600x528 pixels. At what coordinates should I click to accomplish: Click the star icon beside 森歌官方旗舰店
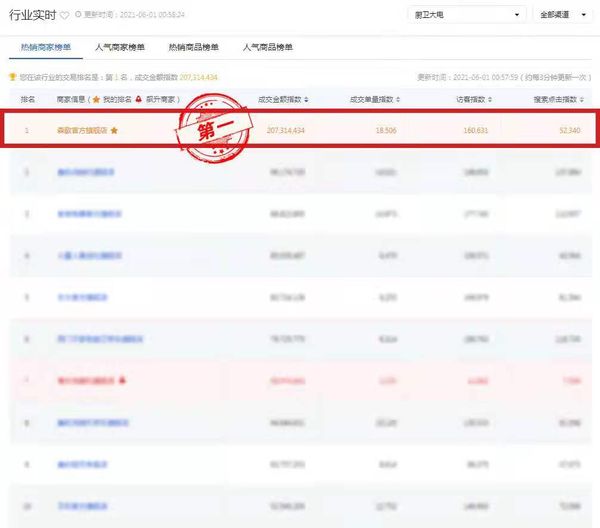pyautogui.click(x=114, y=131)
